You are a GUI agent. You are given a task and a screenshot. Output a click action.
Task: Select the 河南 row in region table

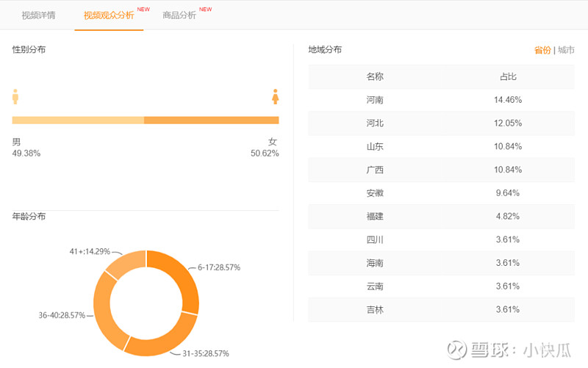[x=441, y=100]
